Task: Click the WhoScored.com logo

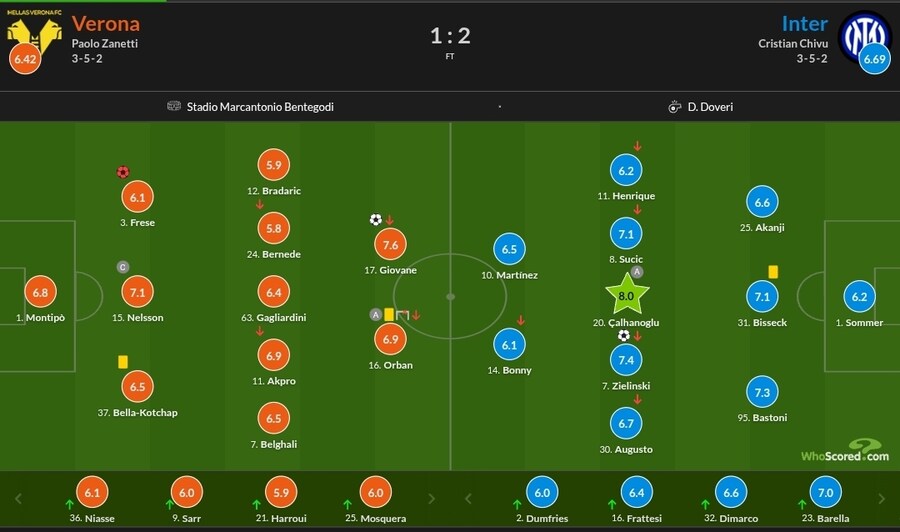Action: pos(843,451)
